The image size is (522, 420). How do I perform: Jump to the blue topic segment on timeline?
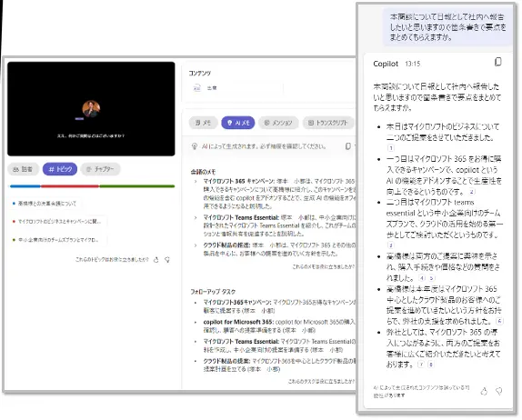coord(25,186)
